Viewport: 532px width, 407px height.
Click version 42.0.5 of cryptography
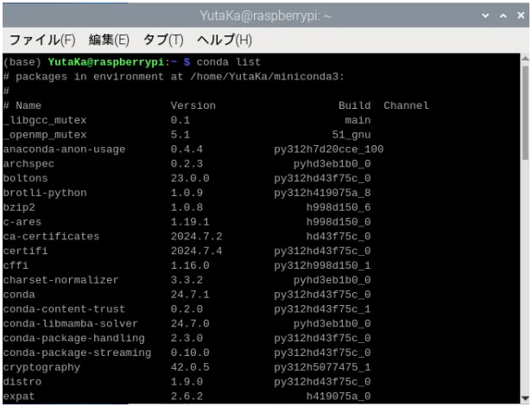[190, 367]
